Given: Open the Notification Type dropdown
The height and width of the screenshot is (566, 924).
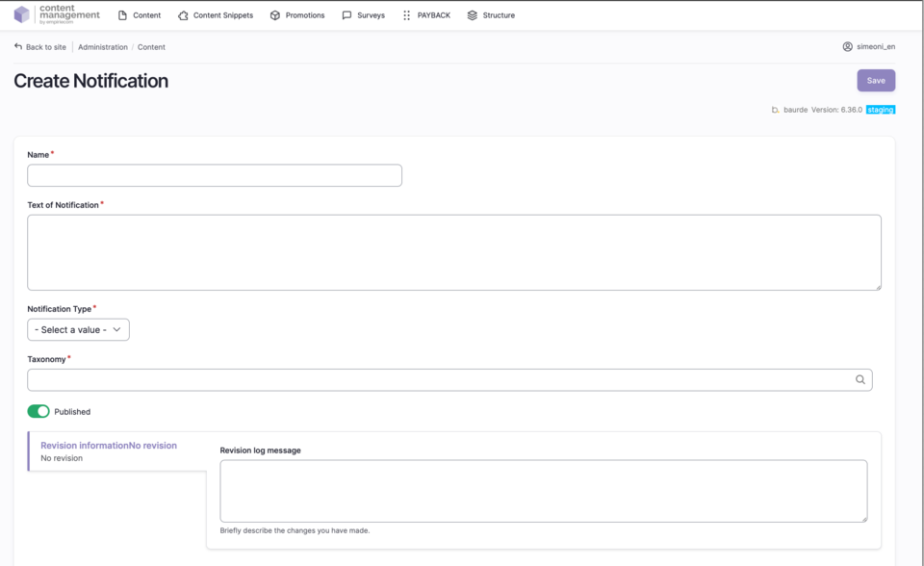Looking at the screenshot, I should pyautogui.click(x=78, y=330).
